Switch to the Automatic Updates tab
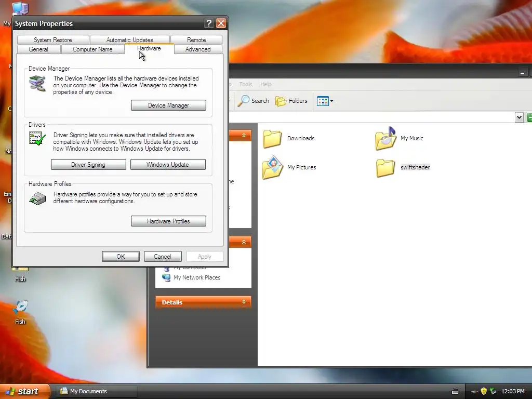The image size is (532, 399). pyautogui.click(x=129, y=39)
